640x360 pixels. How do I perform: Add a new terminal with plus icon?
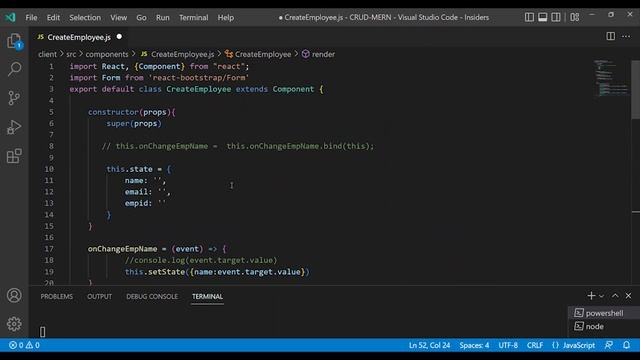click(591, 296)
